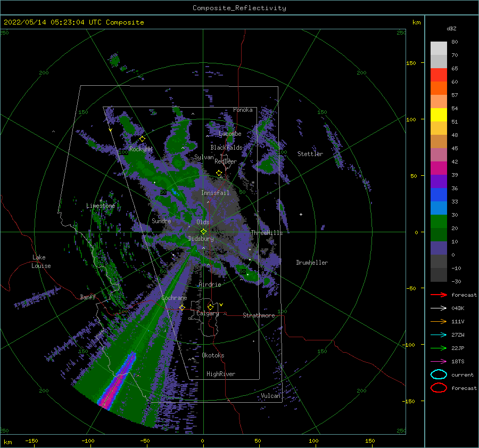Click the Limestone label
This screenshot has height=448, width=479.
click(x=101, y=206)
